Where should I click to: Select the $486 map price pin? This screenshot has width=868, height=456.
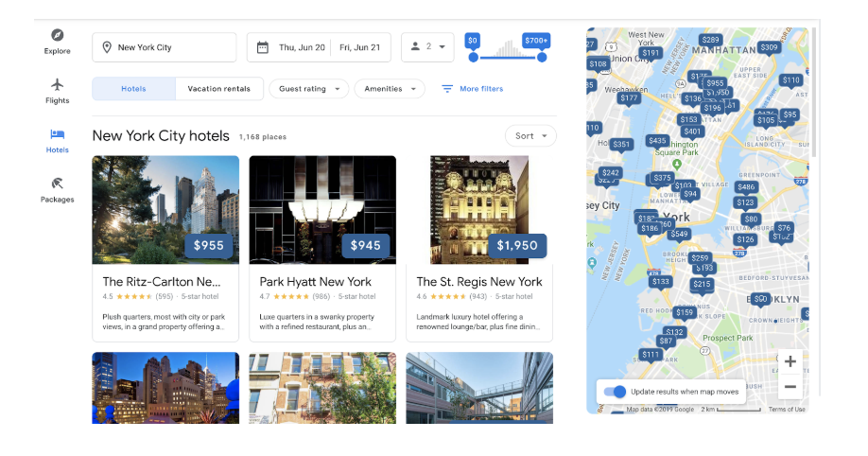coord(746,188)
